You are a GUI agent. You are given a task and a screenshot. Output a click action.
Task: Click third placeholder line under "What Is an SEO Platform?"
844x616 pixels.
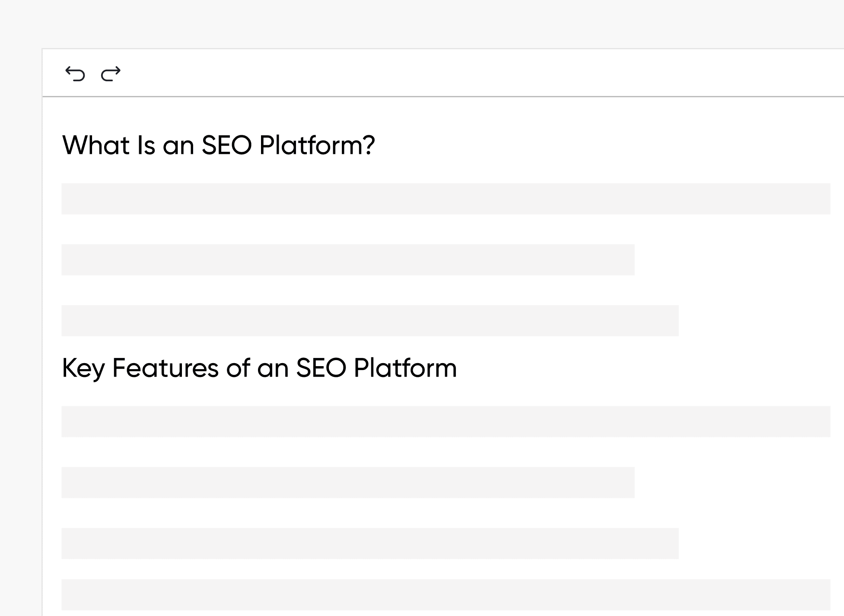[370, 321]
